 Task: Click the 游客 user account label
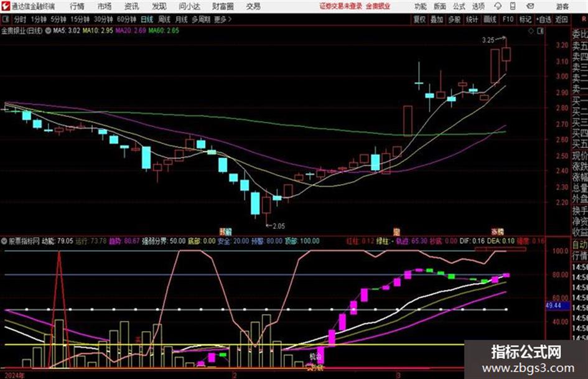pos(562,6)
